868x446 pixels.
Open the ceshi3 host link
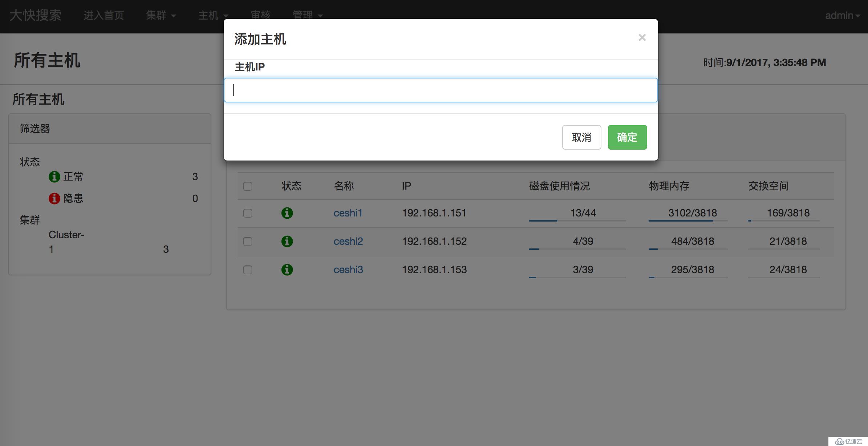click(x=348, y=269)
